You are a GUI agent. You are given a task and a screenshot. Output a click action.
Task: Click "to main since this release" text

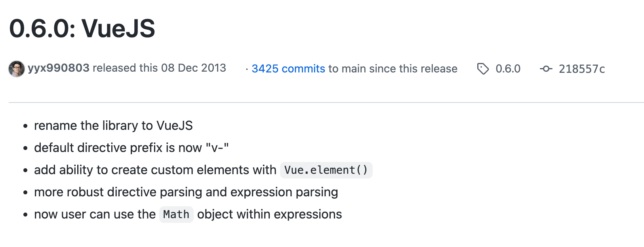[x=392, y=69]
